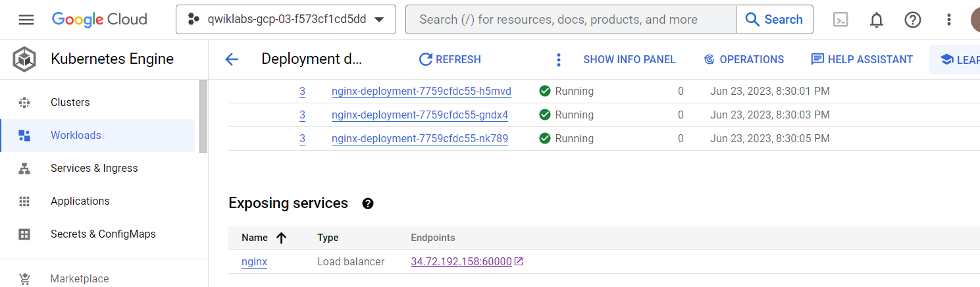Show the info panel
Image resolution: width=980 pixels, height=287 pixels.
click(x=629, y=59)
